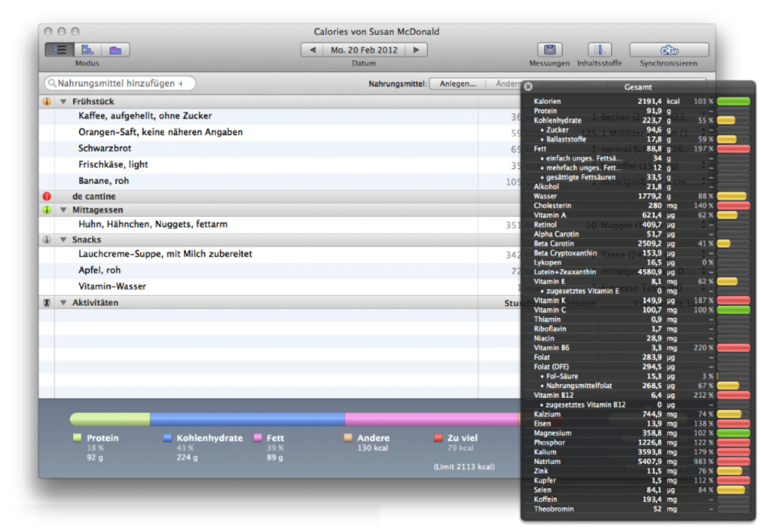Click the Inhaltsstoffe toolbar icon
Viewport: 761px width, 532px height.
(600, 50)
